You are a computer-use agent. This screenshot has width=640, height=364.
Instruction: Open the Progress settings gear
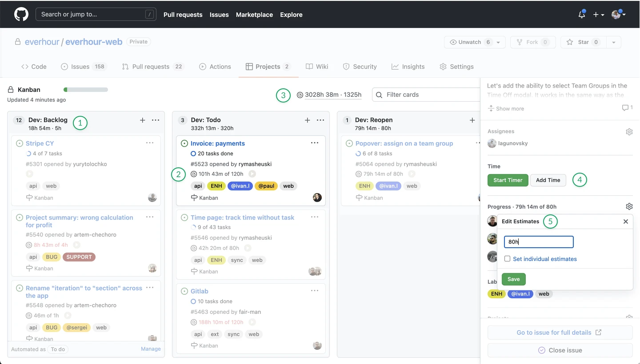pos(629,206)
